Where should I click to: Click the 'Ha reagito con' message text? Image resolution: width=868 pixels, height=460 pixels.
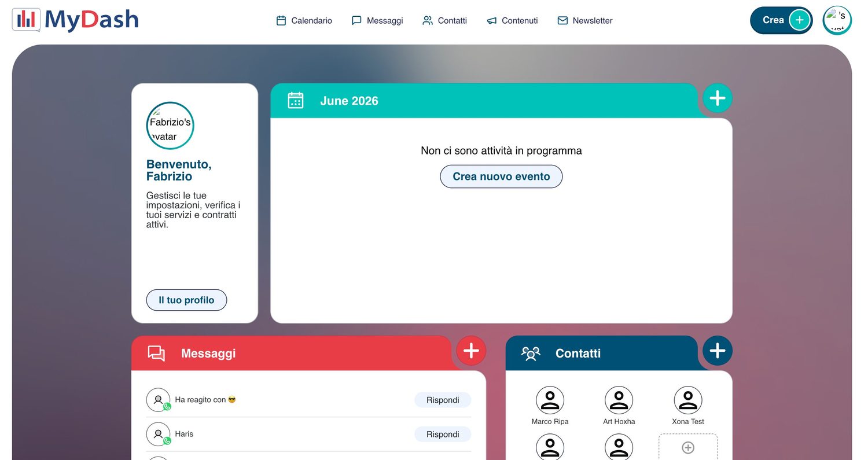point(205,400)
